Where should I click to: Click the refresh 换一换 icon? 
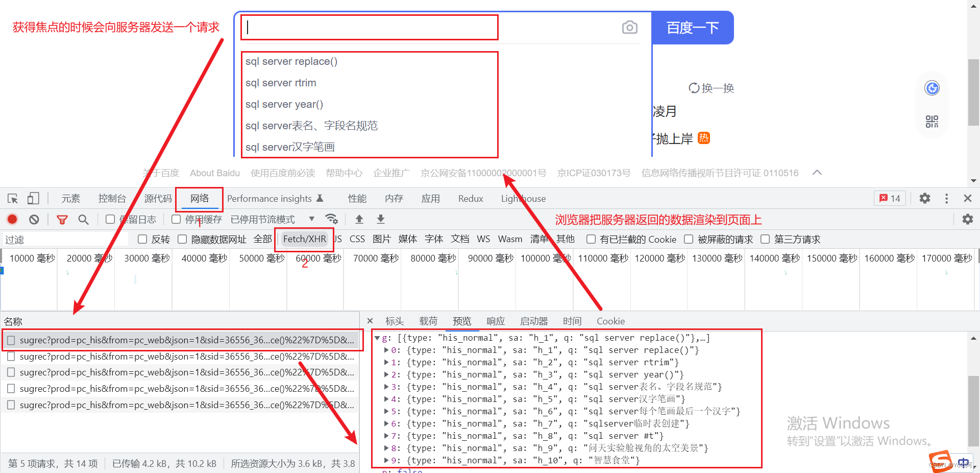[x=694, y=88]
